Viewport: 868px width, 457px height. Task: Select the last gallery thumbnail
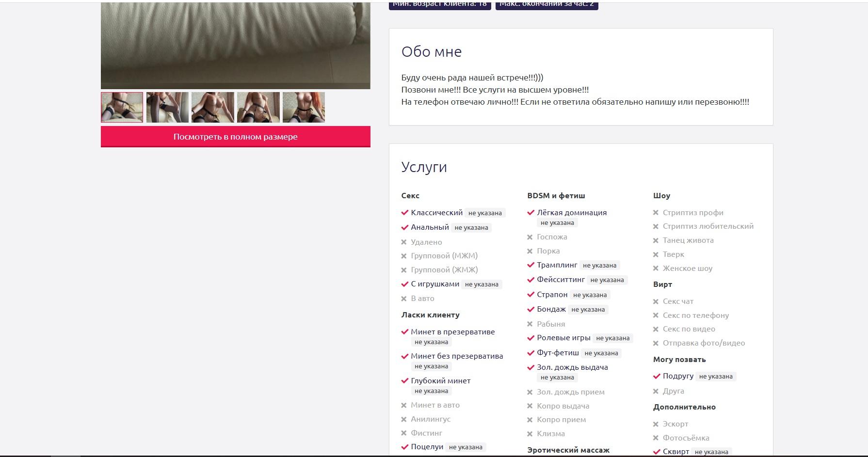point(304,107)
